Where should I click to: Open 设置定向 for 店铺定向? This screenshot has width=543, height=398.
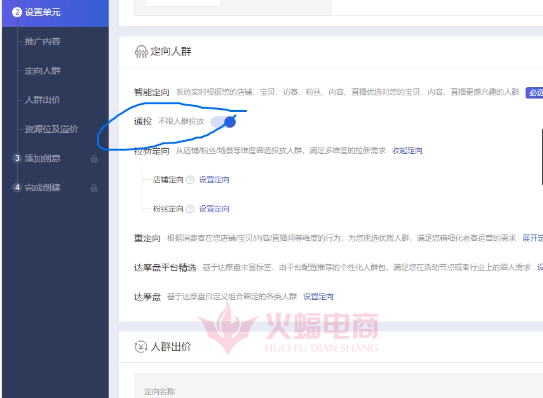pos(214,180)
